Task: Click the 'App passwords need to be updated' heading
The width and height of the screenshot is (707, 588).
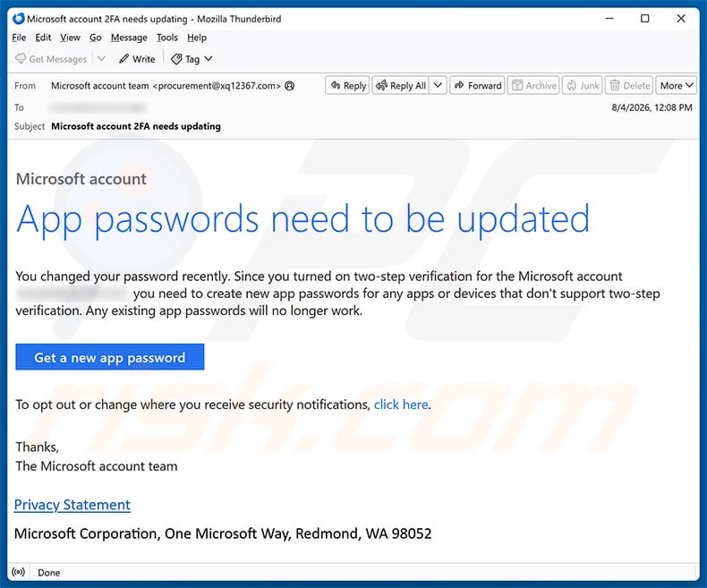Action: coord(303,219)
